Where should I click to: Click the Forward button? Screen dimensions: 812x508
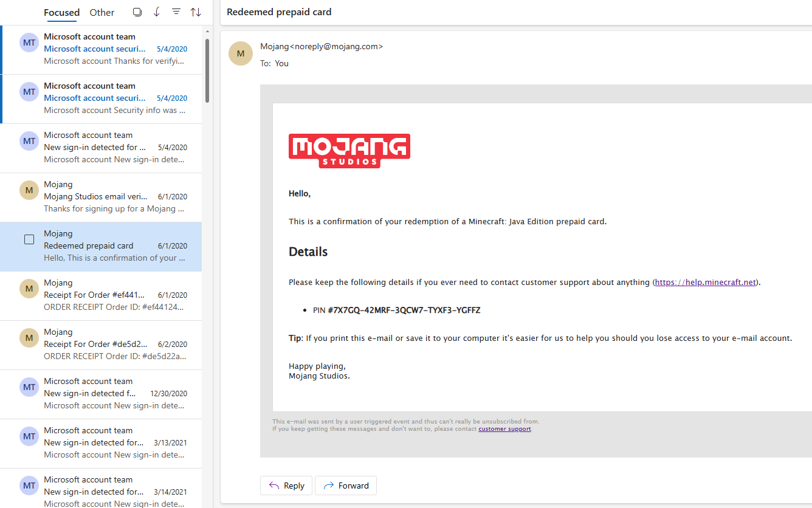point(346,486)
